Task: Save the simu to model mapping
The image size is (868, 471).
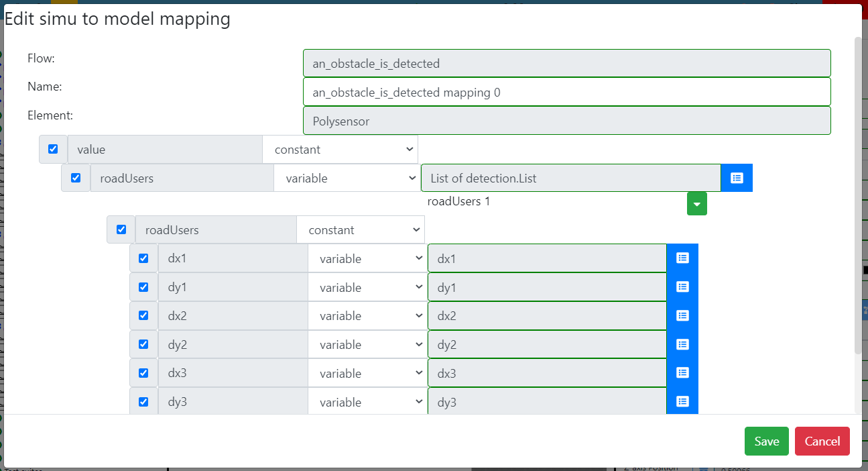Action: coord(767,441)
